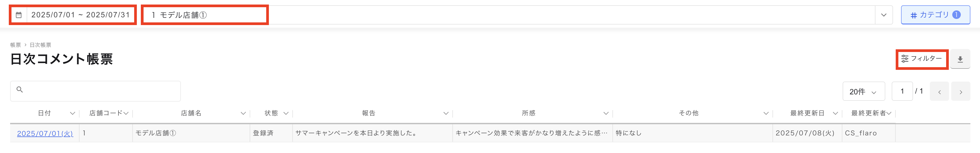Go to previous page arrow
The height and width of the screenshot is (153, 980).
(939, 92)
